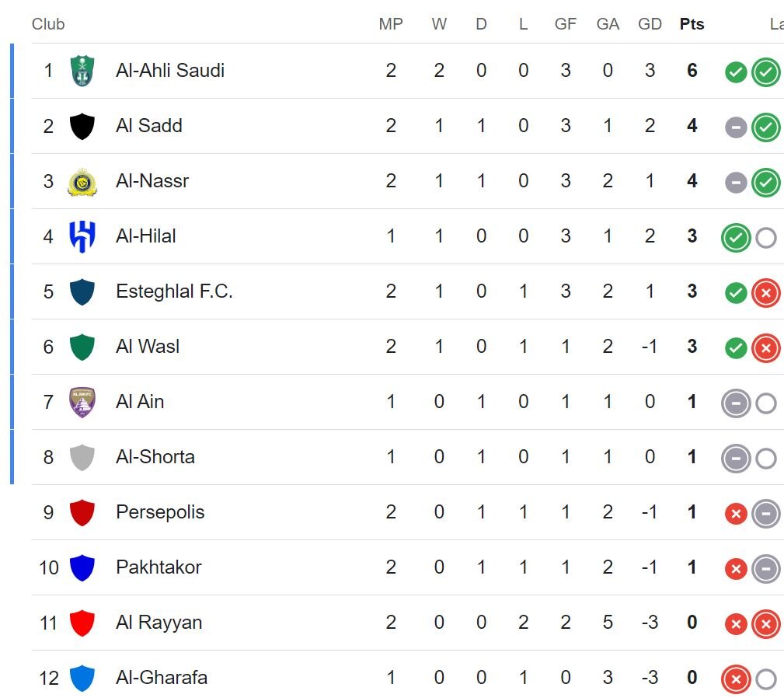Click Al-Ahli Saudi's latest win checkmark icon
Screen dimensions: 784x698
[x=766, y=72]
